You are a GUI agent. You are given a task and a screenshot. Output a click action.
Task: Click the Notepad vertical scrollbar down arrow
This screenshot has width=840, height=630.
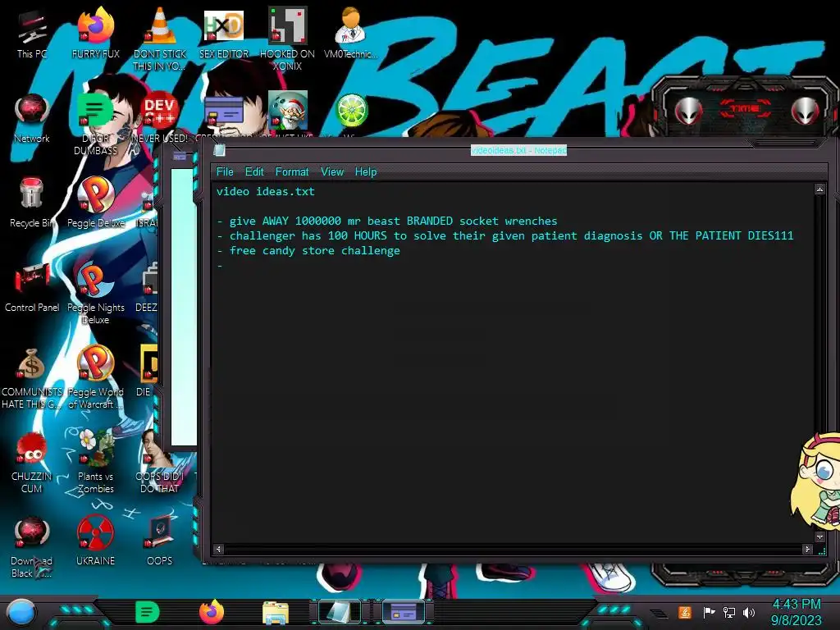pyautogui.click(x=819, y=536)
